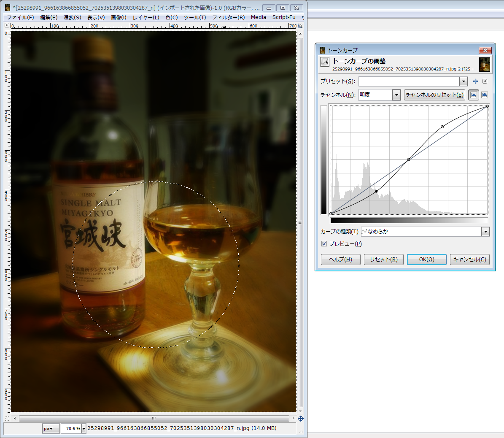This screenshot has width=504, height=438.
Task: Open the px unit selector
Action: (51, 429)
